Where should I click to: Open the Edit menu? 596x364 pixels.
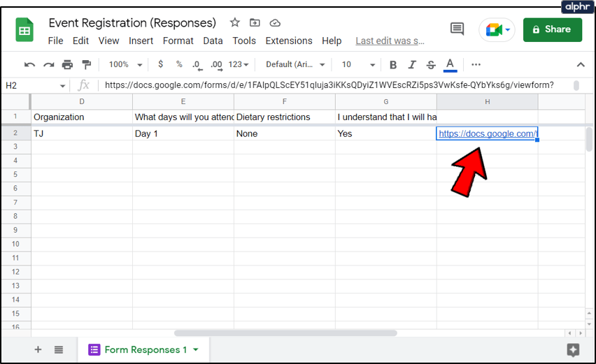[x=80, y=41]
